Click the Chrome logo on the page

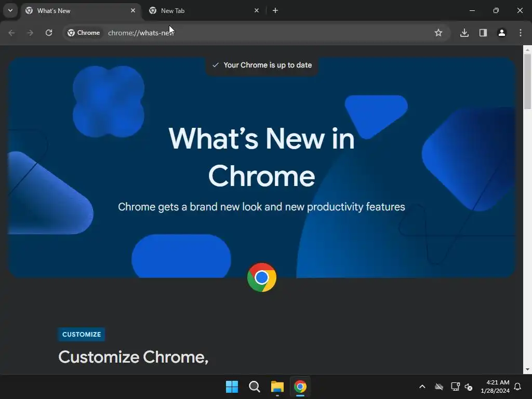pyautogui.click(x=262, y=277)
